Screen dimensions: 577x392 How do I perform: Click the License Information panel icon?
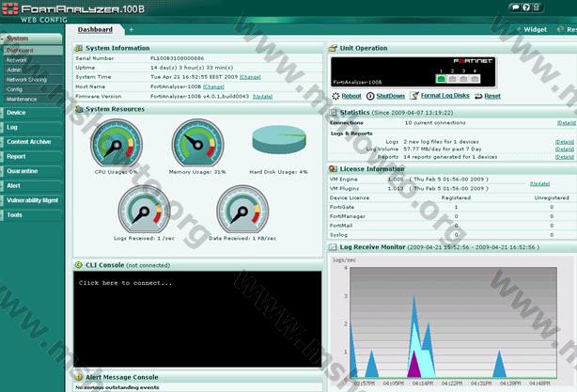tap(333, 169)
